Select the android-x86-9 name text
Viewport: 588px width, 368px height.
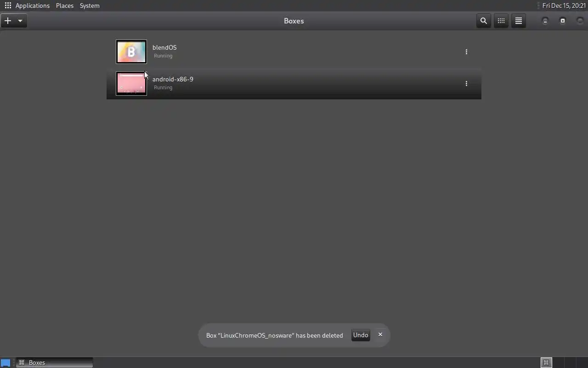(x=173, y=79)
